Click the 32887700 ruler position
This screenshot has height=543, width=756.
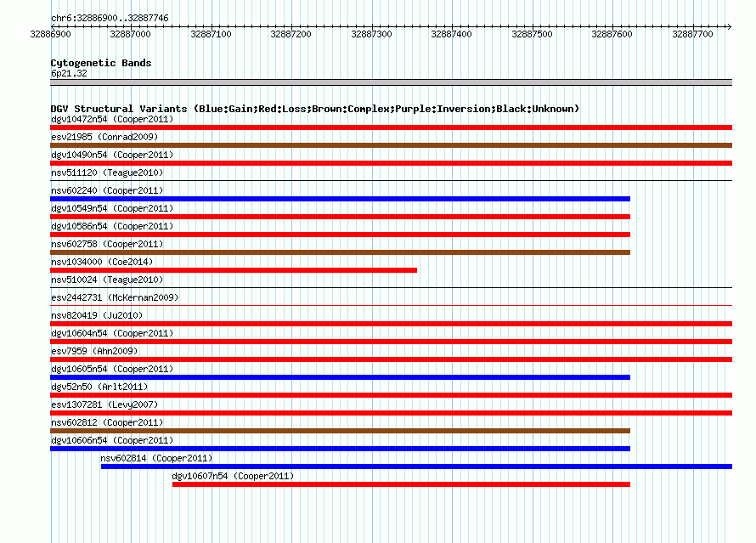tap(692, 34)
